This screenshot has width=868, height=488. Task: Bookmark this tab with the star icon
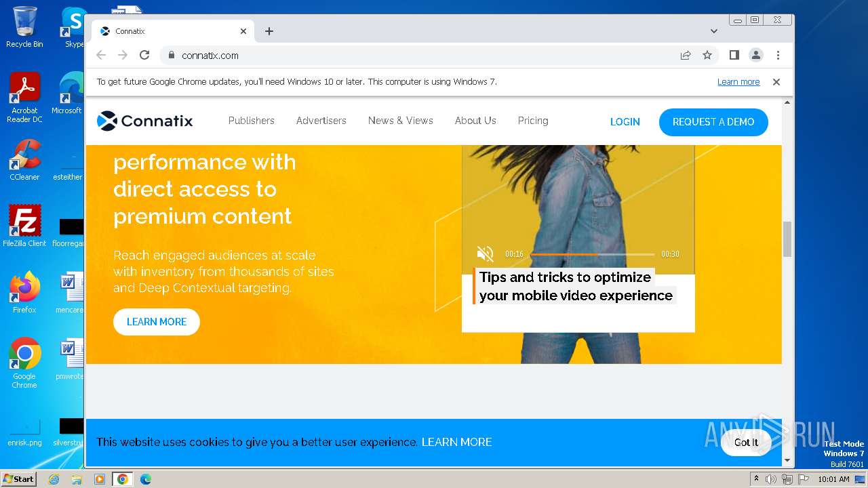pyautogui.click(x=707, y=55)
